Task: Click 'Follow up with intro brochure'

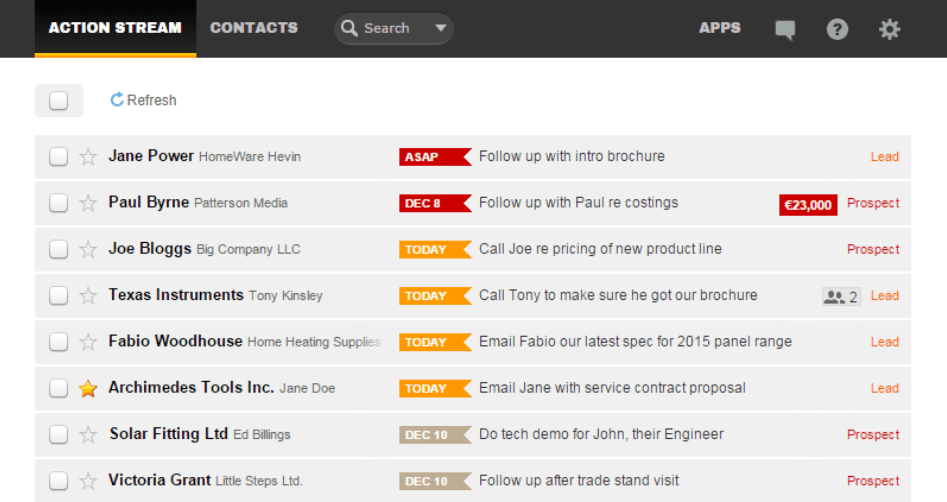Action: (x=571, y=156)
